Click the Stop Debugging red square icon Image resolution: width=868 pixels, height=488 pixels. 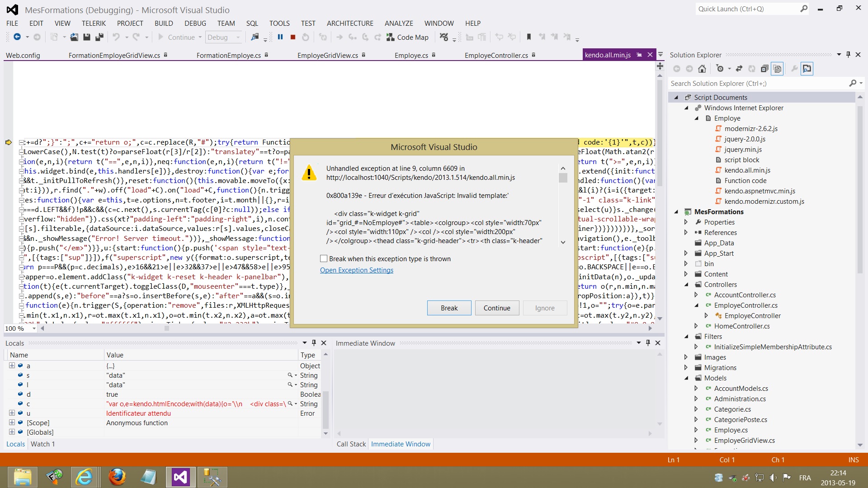(x=293, y=38)
